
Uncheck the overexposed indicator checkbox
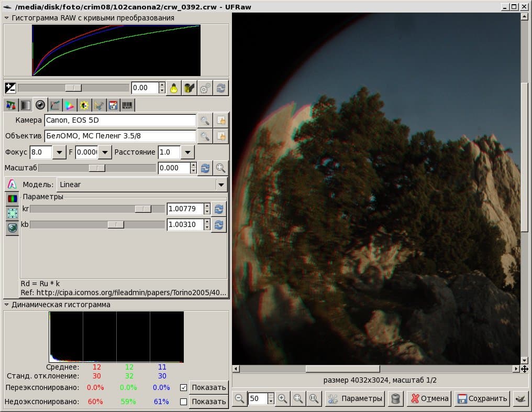(x=184, y=387)
